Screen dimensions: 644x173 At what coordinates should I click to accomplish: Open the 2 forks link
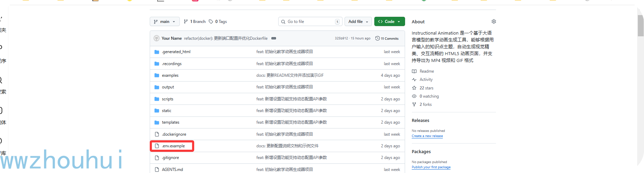click(426, 104)
